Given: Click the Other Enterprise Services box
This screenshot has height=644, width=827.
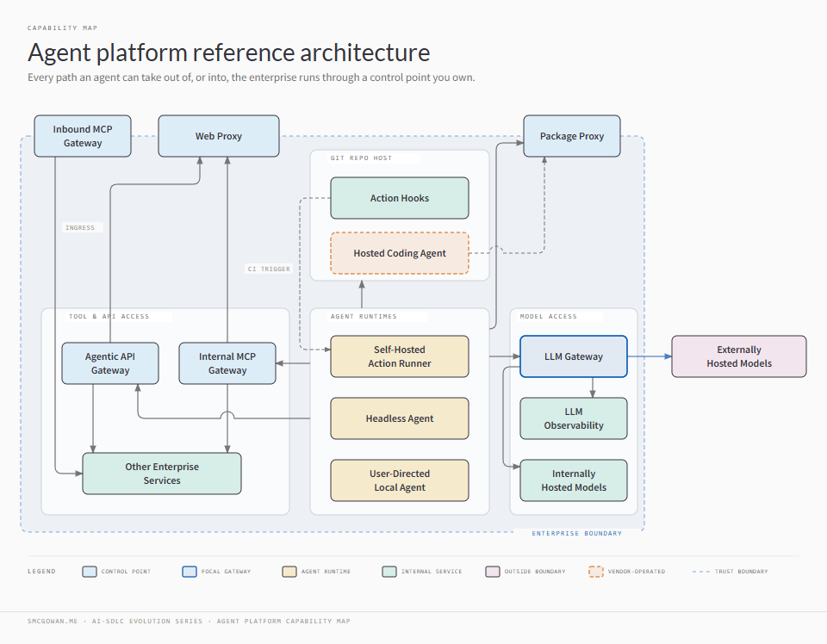Looking at the screenshot, I should pyautogui.click(x=162, y=474).
